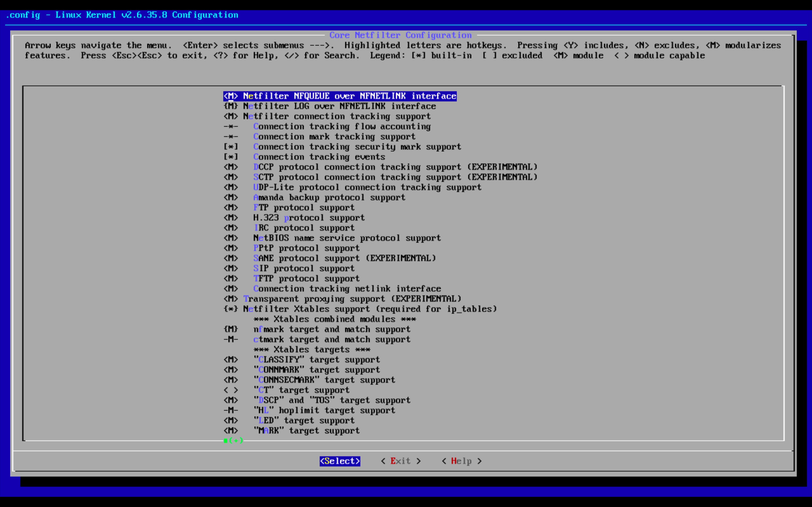Image resolution: width=812 pixels, height=507 pixels.
Task: Select DCCP protocol connection tracking support
Action: [x=395, y=167]
